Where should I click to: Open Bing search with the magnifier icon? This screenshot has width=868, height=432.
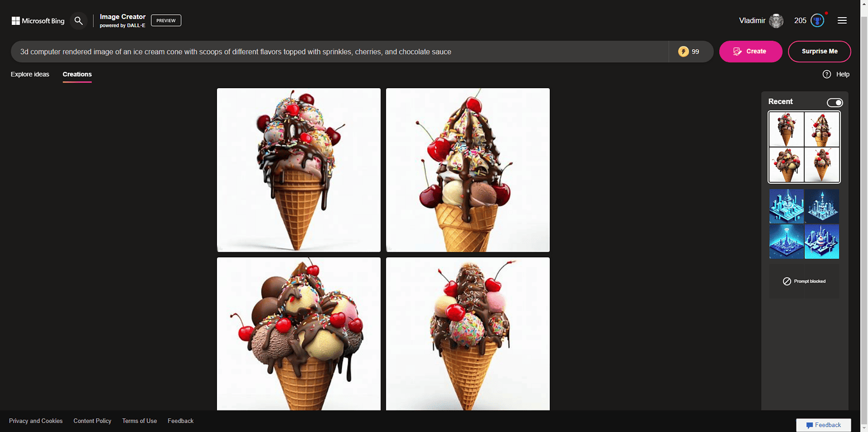pos(79,20)
